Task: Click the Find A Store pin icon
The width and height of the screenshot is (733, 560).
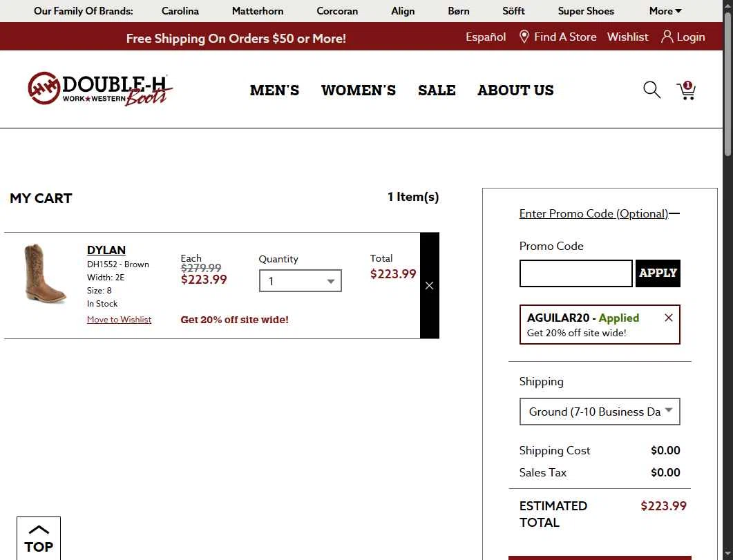Action: point(524,37)
